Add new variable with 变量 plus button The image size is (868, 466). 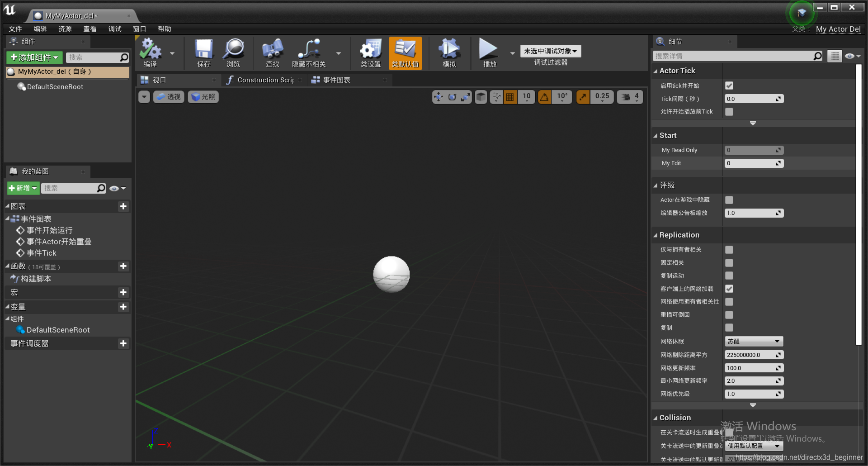pyautogui.click(x=123, y=307)
